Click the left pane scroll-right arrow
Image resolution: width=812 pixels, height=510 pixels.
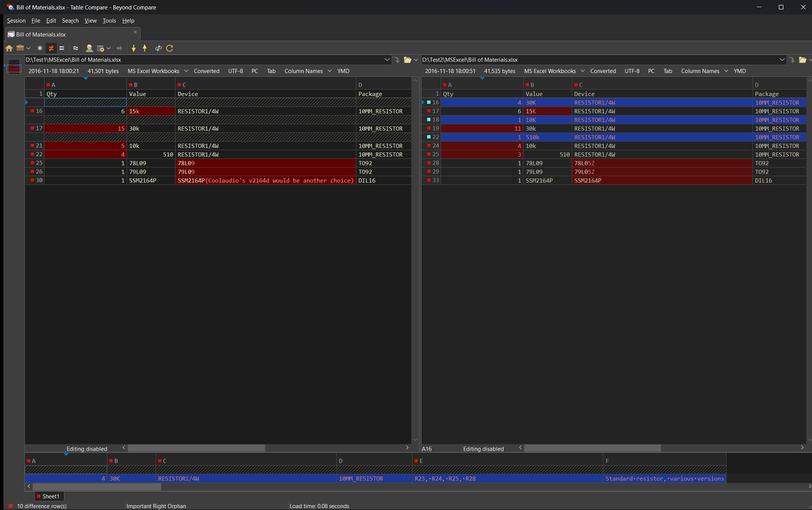[407, 448]
